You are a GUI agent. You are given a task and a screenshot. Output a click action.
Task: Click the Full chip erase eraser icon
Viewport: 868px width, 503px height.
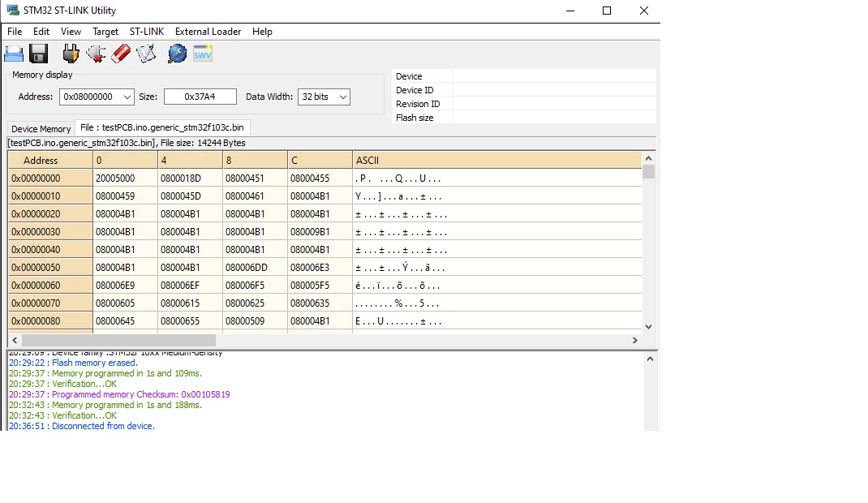click(121, 54)
